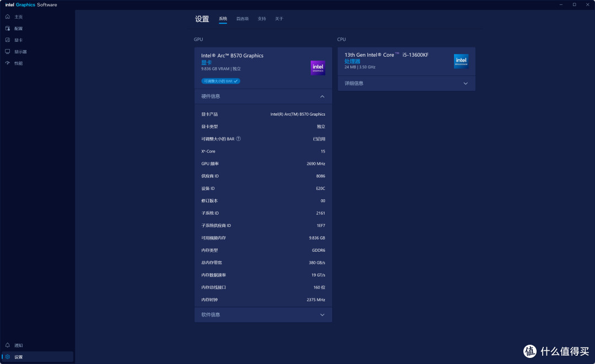Click the 显卡类型 row label
This screenshot has width=595, height=364.
tap(209, 127)
